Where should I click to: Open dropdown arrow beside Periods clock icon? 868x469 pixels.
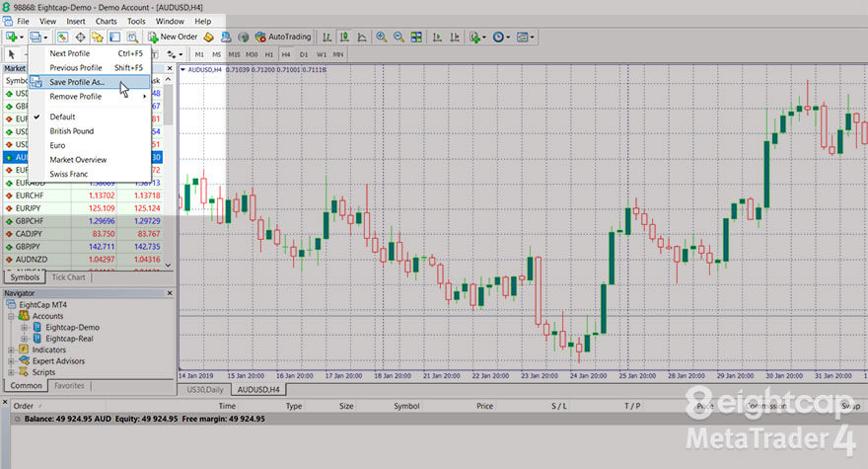click(x=508, y=38)
